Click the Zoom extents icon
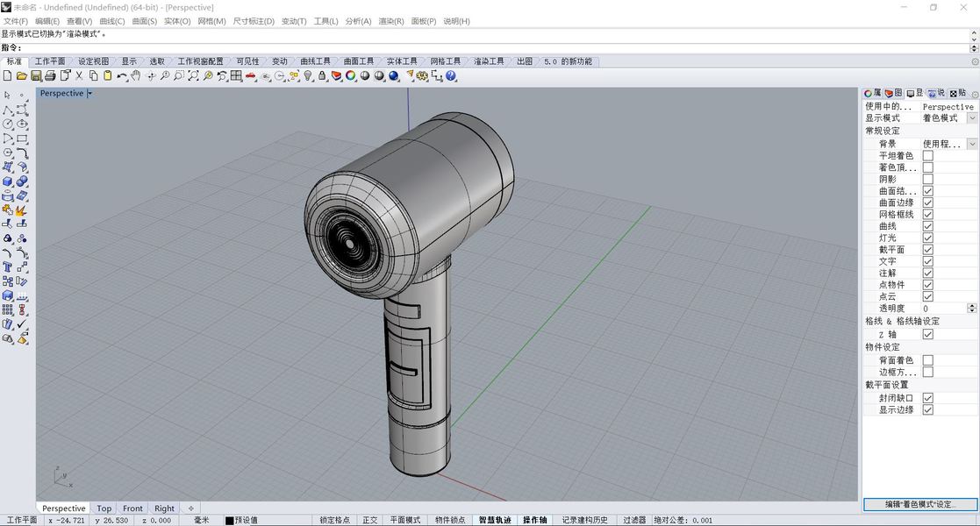The width and height of the screenshot is (980, 526). click(x=193, y=75)
